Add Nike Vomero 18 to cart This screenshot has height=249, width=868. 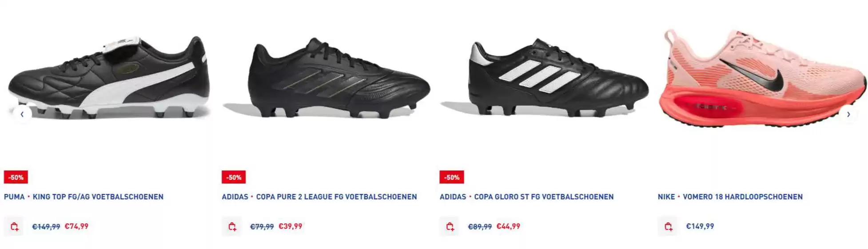pyautogui.click(x=668, y=226)
